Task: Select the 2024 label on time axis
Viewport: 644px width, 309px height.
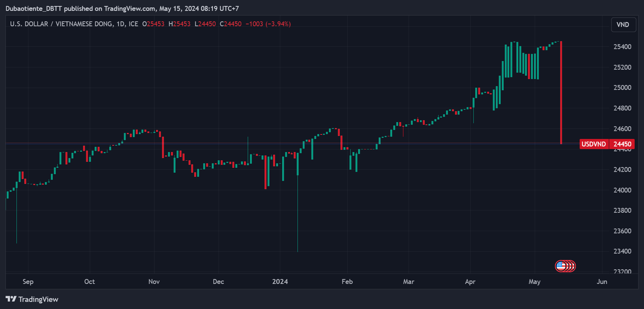Action: [280, 282]
